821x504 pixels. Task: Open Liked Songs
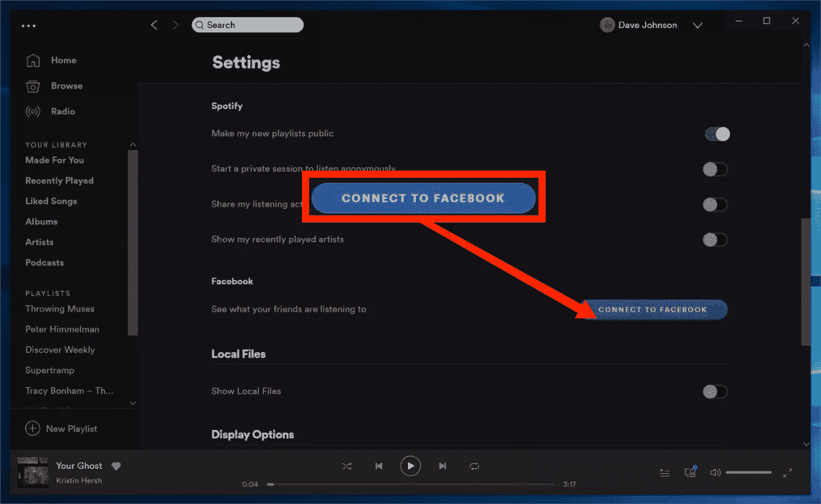pos(51,201)
